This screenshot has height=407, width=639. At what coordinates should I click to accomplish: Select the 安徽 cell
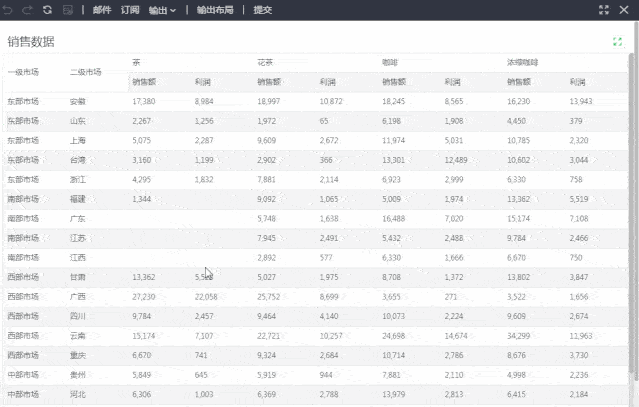coord(77,101)
